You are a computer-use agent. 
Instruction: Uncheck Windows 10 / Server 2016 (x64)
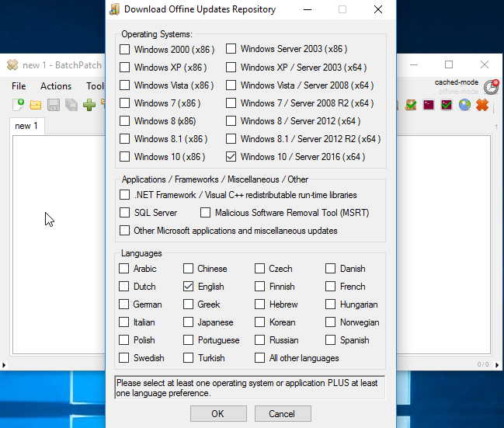point(231,157)
